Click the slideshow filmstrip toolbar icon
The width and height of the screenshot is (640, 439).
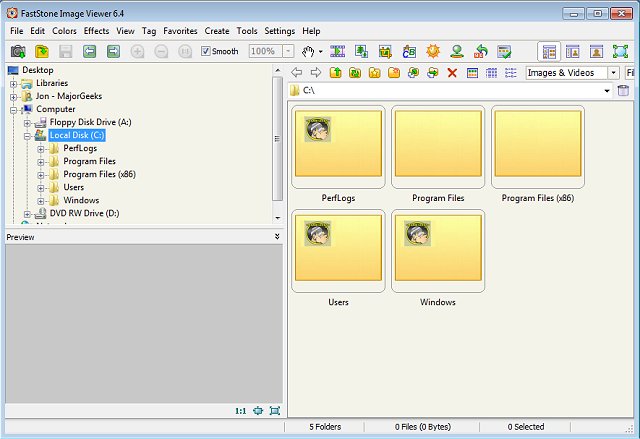(337, 51)
